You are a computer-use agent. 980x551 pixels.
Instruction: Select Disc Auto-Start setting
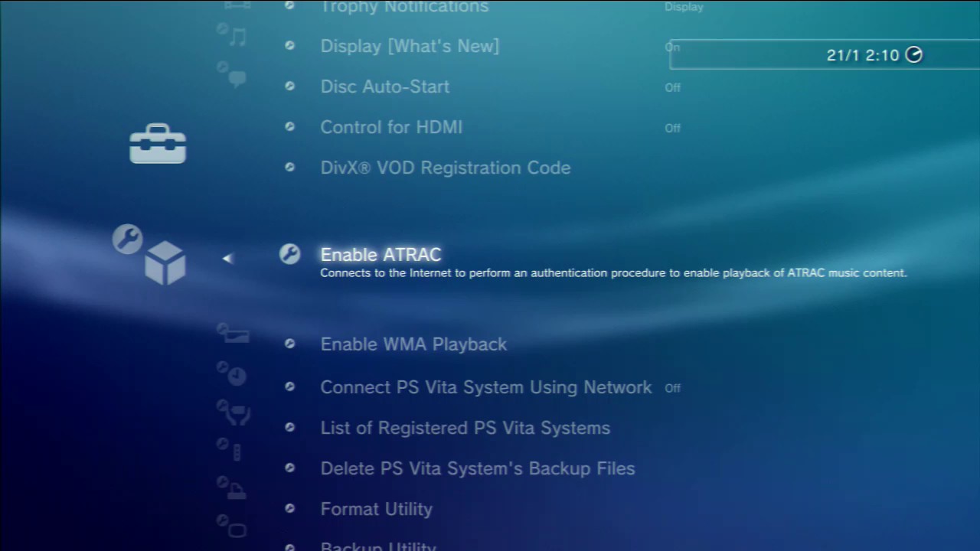[385, 86]
